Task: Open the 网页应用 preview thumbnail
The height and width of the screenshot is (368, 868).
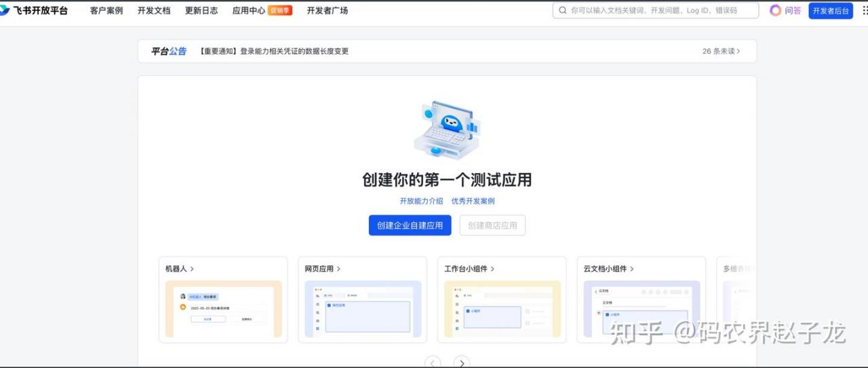Action: click(x=363, y=309)
